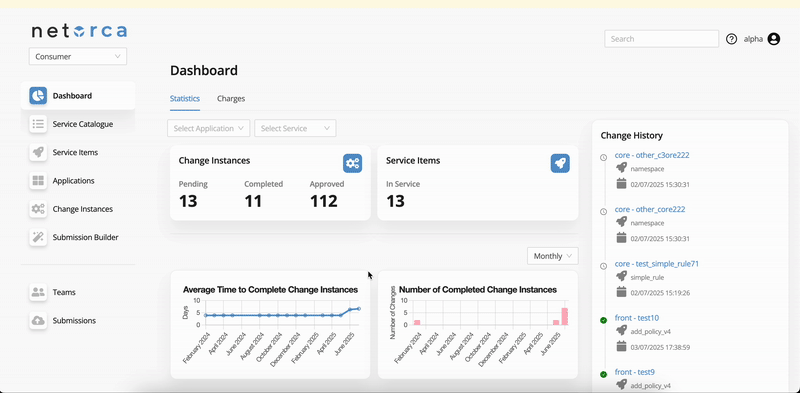Click into the Search input field
This screenshot has height=393, width=800.
point(661,39)
